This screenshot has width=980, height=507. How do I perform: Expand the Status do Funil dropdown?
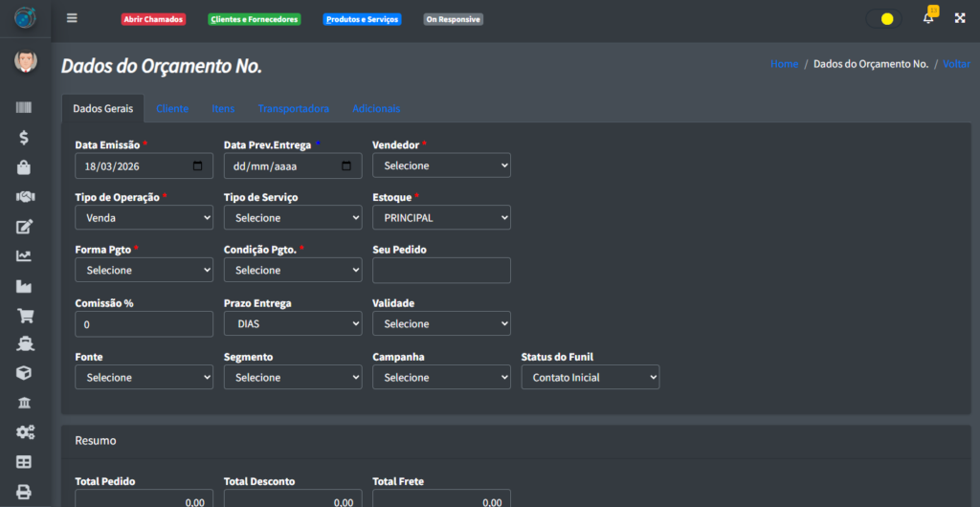click(x=590, y=378)
